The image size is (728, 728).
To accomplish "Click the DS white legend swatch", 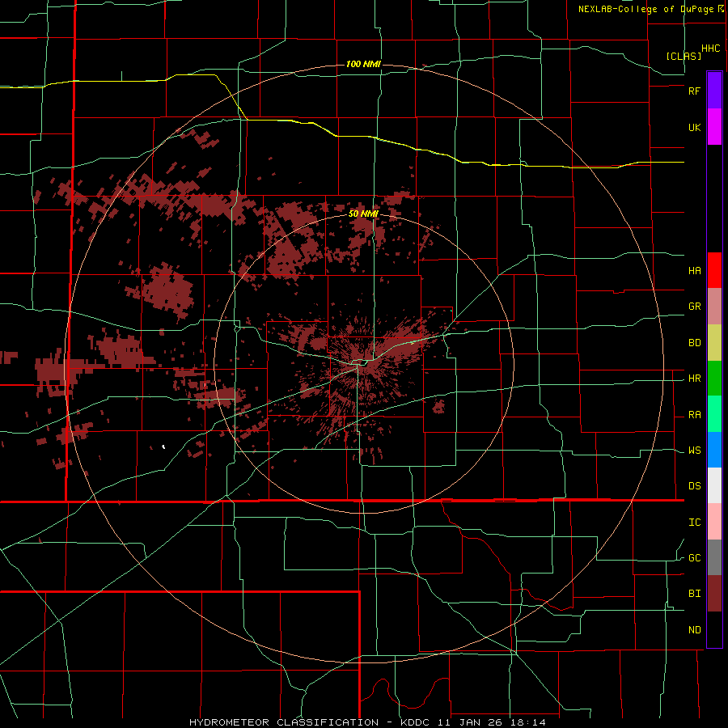I will point(714,485).
